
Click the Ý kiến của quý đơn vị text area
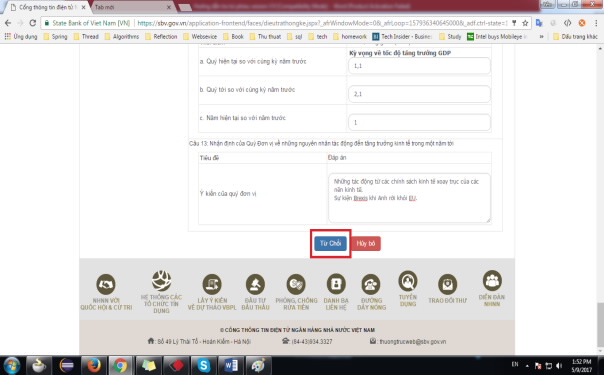click(409, 198)
